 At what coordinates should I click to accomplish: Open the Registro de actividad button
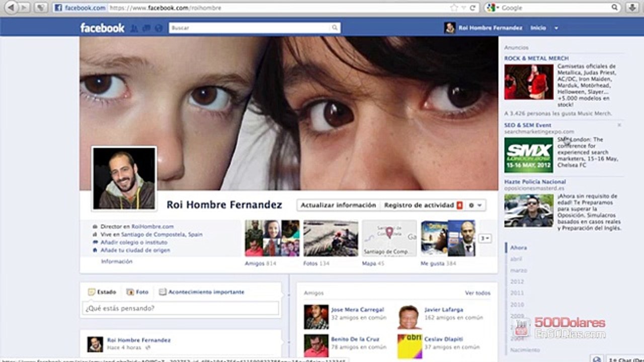click(423, 205)
